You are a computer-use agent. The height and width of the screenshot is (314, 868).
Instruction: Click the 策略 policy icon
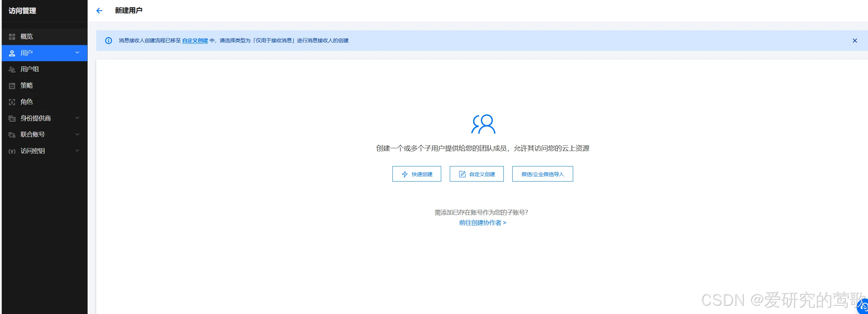tap(12, 86)
